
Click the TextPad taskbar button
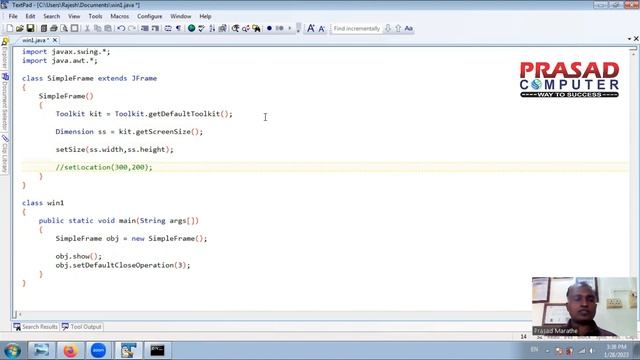[x=129, y=351]
